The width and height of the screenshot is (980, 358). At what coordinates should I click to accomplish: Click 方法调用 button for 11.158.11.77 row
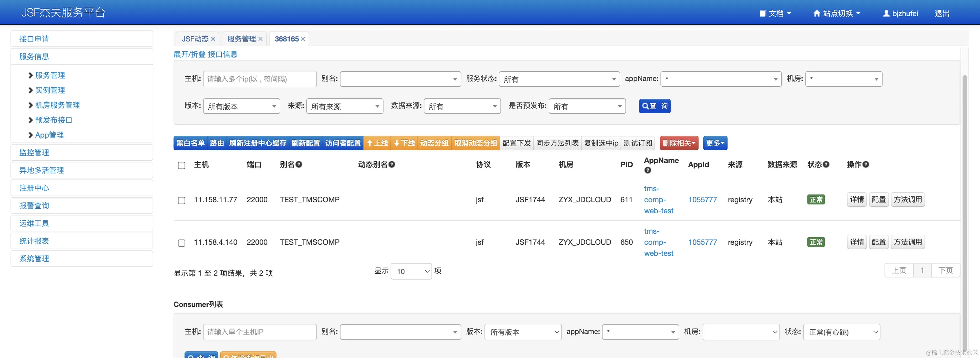(907, 200)
